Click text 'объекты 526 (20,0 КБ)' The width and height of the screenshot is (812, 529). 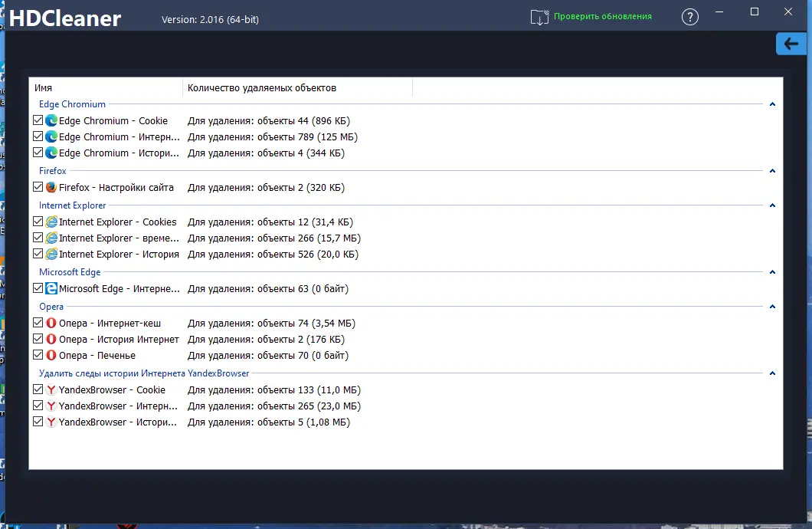(308, 254)
